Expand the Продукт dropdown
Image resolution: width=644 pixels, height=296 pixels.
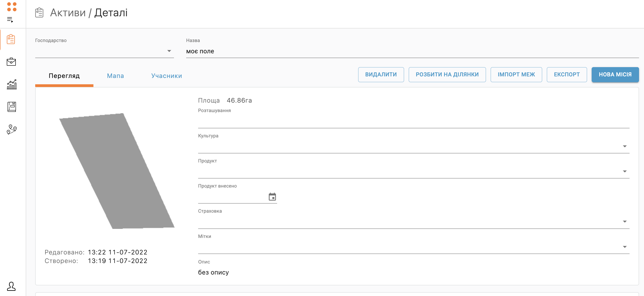(x=624, y=171)
